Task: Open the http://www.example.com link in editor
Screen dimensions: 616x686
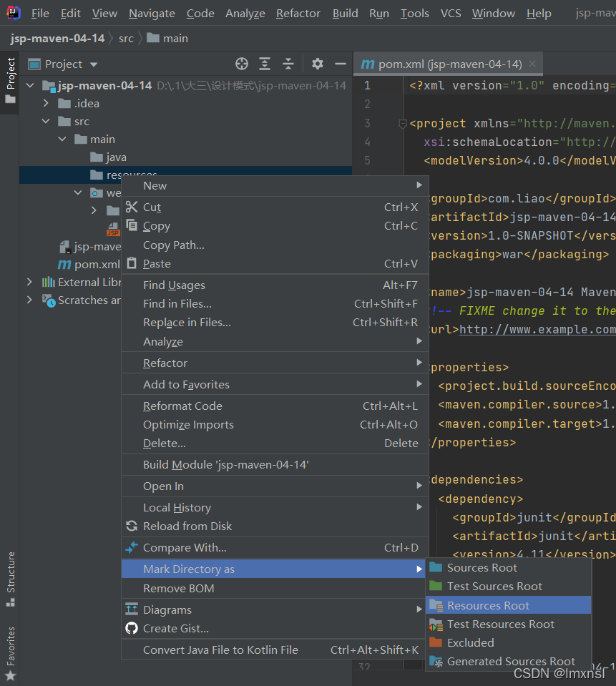Action: coord(537,330)
